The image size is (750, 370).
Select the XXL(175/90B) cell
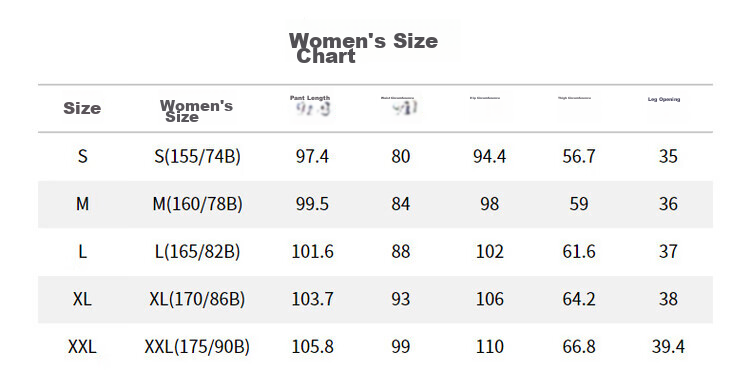click(197, 347)
